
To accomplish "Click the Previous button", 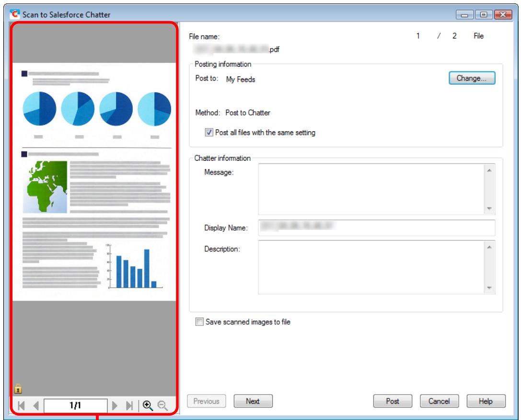I will pyautogui.click(x=207, y=401).
